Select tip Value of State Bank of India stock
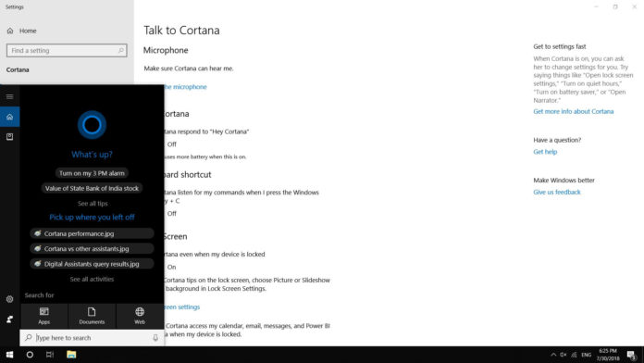644x363 pixels. pos(92,188)
